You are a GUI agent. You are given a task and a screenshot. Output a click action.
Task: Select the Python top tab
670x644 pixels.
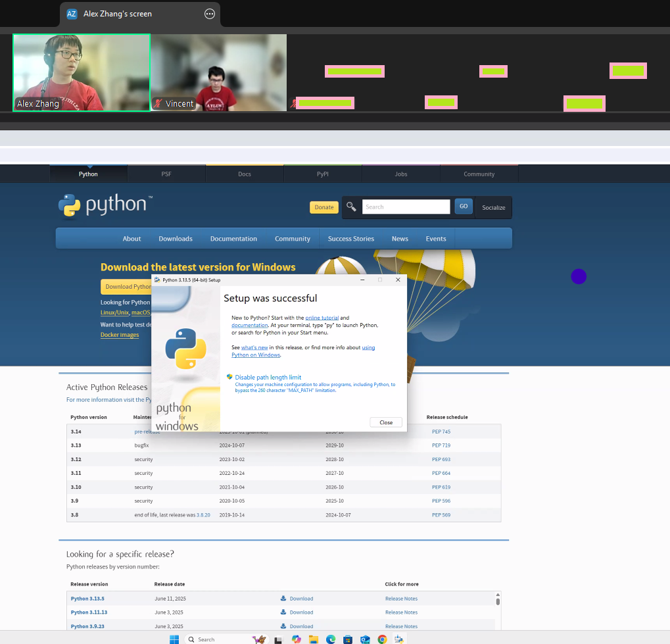tap(88, 174)
